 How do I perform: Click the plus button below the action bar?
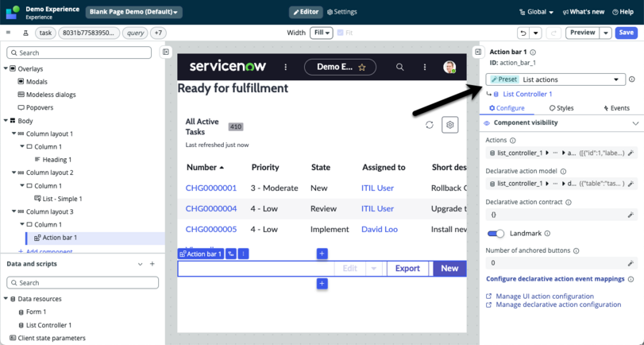tap(322, 283)
